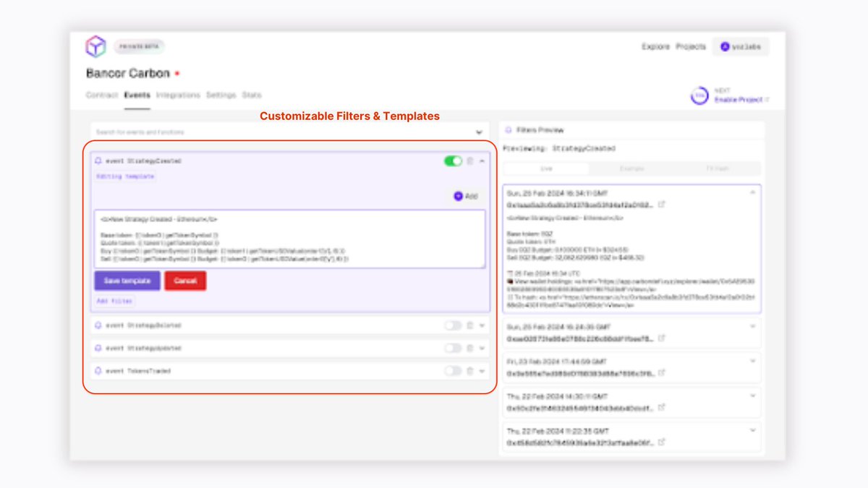Open the Stats tab
This screenshot has height=488, width=868.
pyautogui.click(x=252, y=95)
